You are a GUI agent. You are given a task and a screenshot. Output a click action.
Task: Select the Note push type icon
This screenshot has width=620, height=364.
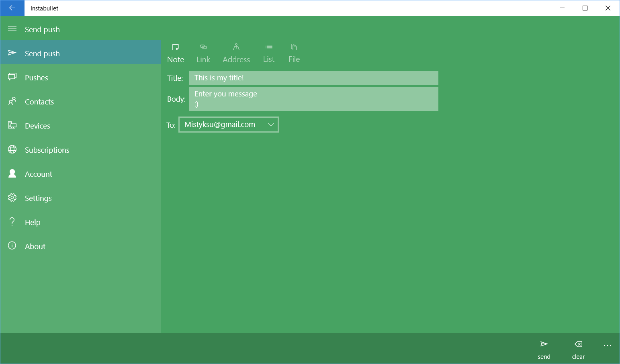(x=176, y=52)
